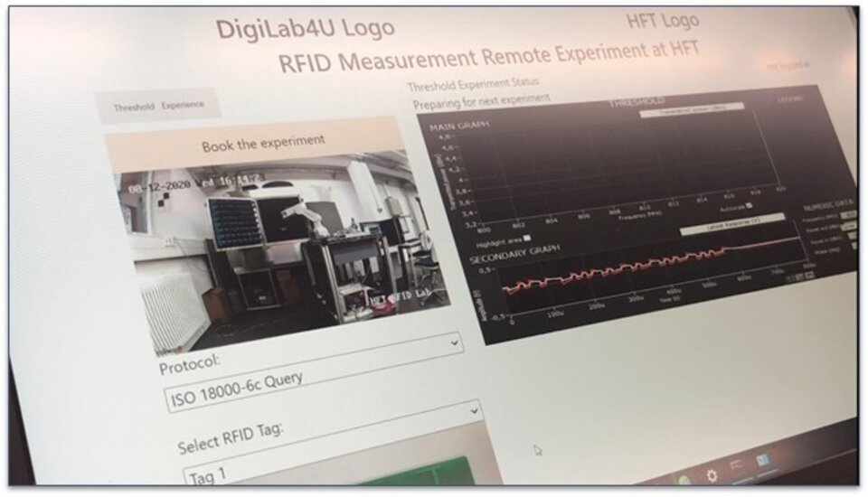
Task: Click the Preparing for next experiment status text
Action: 481,101
